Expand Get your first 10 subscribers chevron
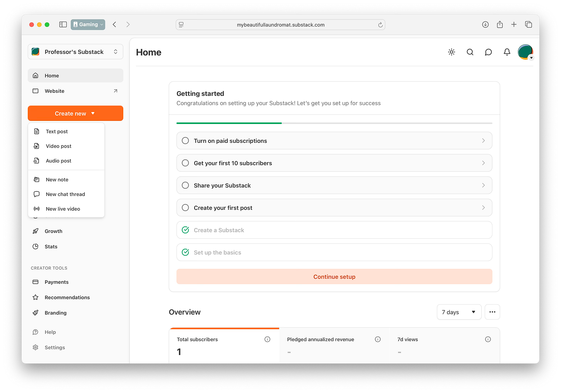561x392 pixels. [484, 163]
